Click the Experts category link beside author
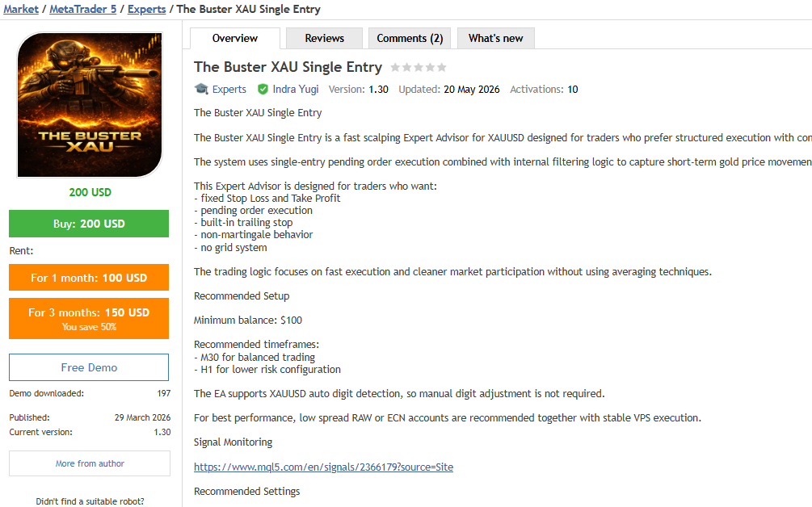 pos(229,89)
